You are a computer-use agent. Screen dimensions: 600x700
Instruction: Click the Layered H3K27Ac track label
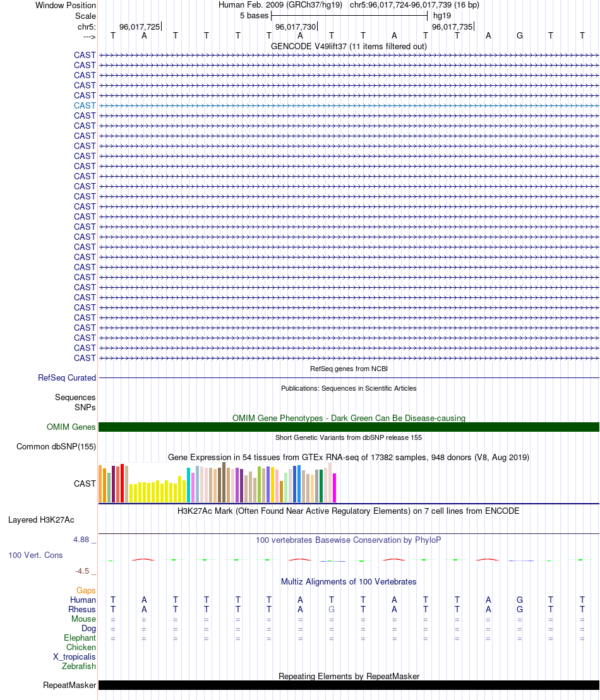(x=41, y=519)
